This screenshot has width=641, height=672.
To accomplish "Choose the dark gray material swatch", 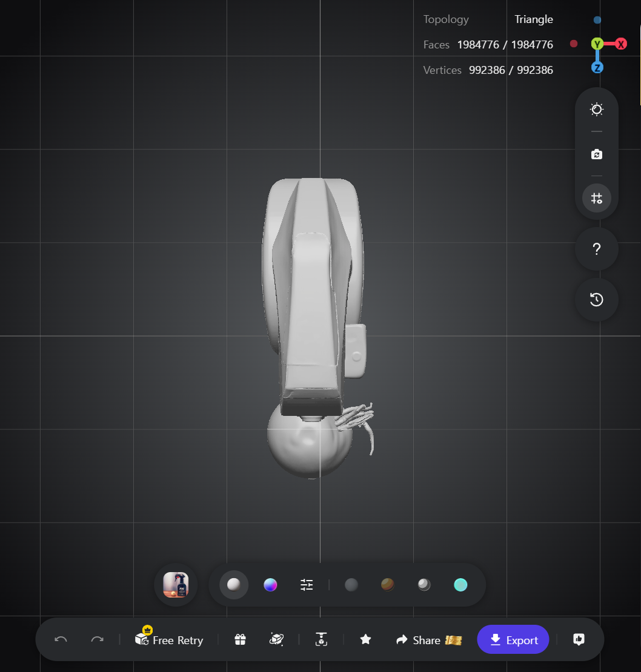I will pos(351,585).
